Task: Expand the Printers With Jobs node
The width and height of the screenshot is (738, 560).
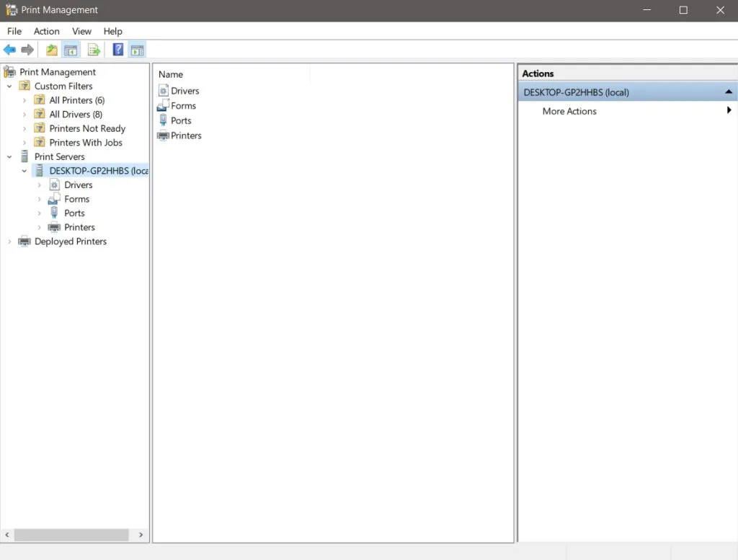Action: [x=25, y=143]
